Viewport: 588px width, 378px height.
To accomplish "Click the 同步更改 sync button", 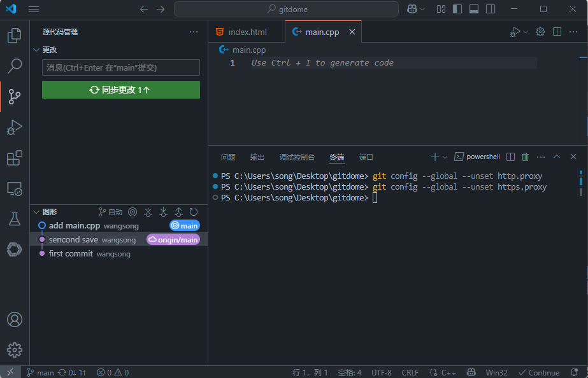I will [120, 90].
